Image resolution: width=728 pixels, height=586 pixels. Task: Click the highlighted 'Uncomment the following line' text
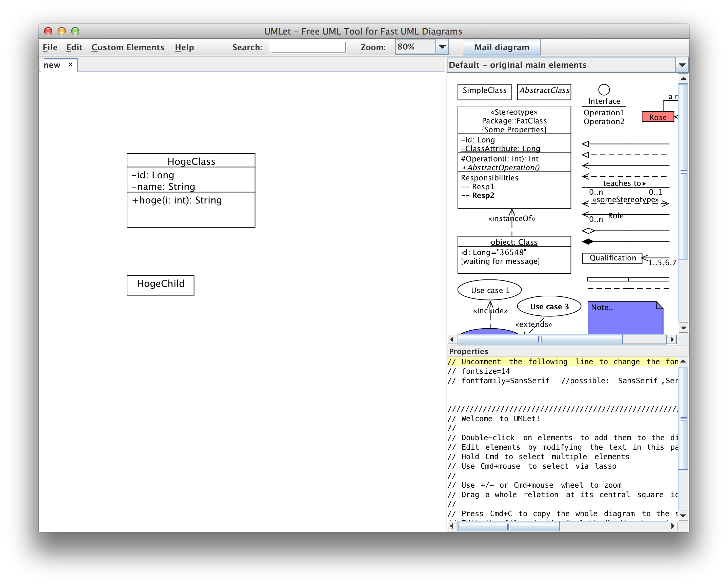(562, 362)
